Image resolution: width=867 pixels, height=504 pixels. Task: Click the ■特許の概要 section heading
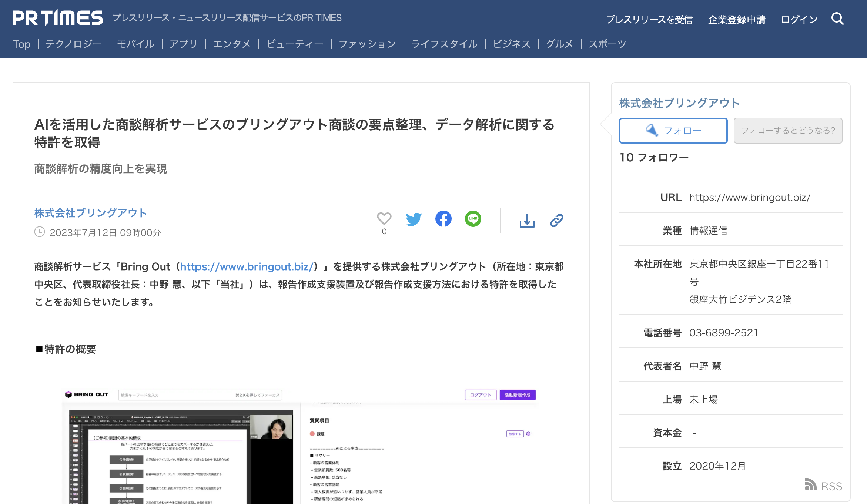click(66, 349)
